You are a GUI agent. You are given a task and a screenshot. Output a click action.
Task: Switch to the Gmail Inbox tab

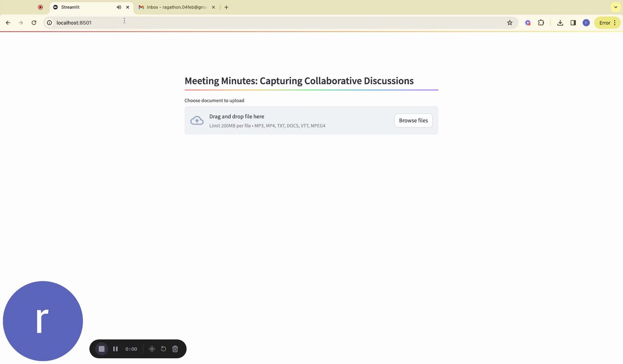(x=177, y=7)
